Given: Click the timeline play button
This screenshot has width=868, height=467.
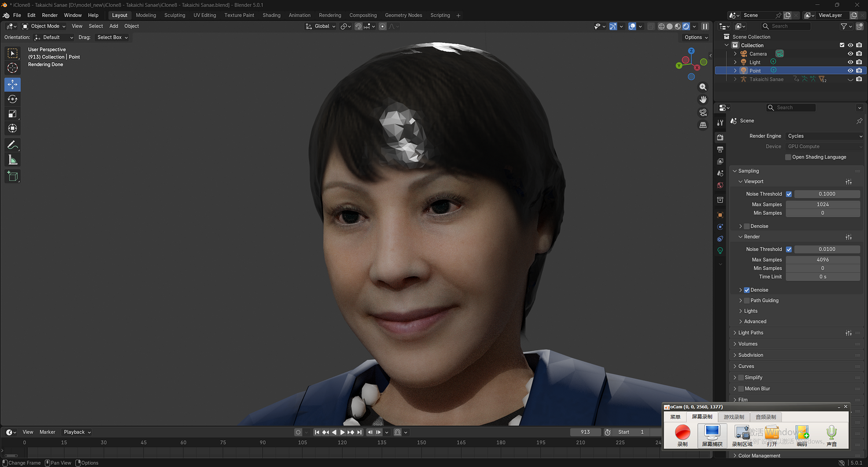Looking at the screenshot, I should tap(343, 432).
